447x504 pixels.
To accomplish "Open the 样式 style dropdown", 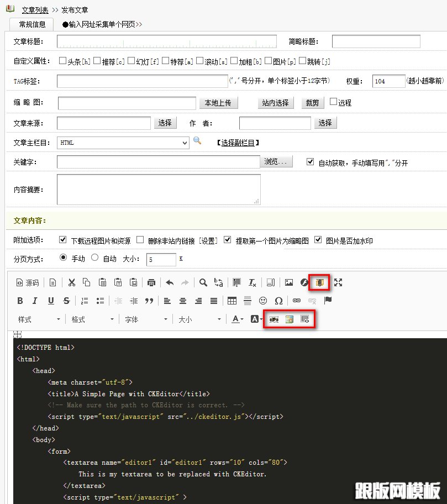I will [x=39, y=319].
